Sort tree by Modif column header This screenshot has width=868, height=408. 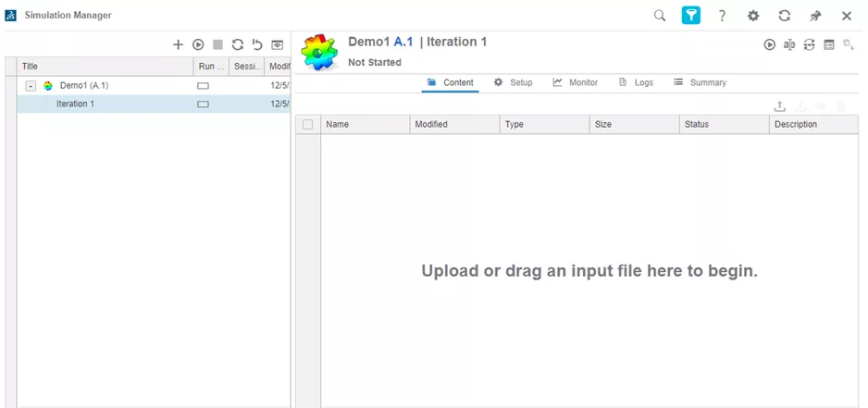pyautogui.click(x=278, y=67)
